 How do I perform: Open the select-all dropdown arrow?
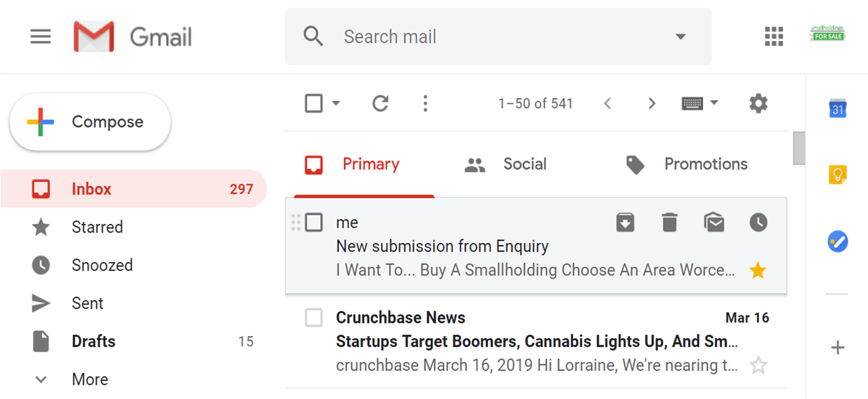click(336, 103)
